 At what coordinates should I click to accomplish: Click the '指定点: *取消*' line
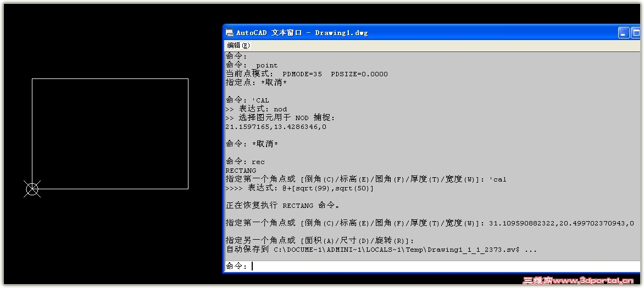point(256,82)
